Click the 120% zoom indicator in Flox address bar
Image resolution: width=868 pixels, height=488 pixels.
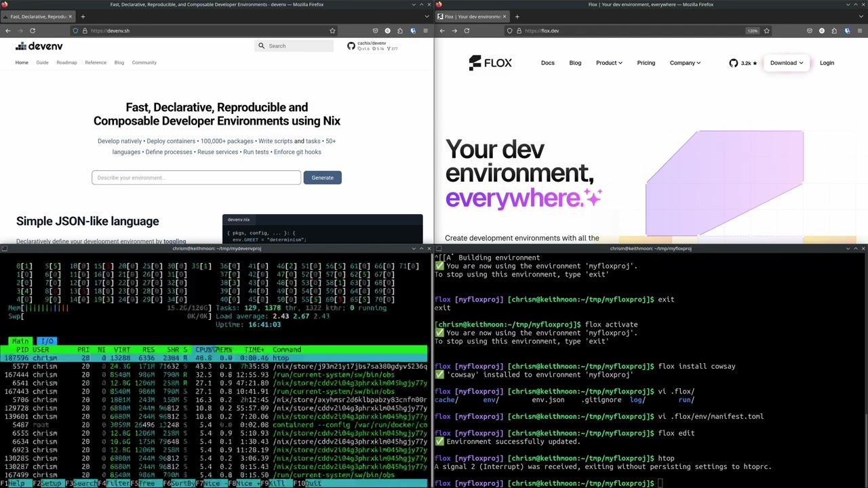click(x=753, y=30)
